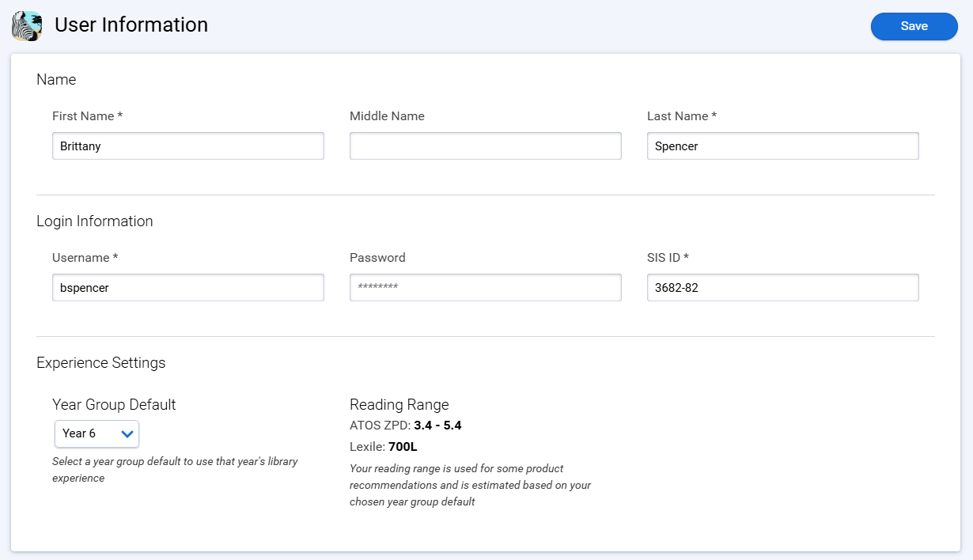973x560 pixels.
Task: Click the Save button
Action: coord(914,26)
